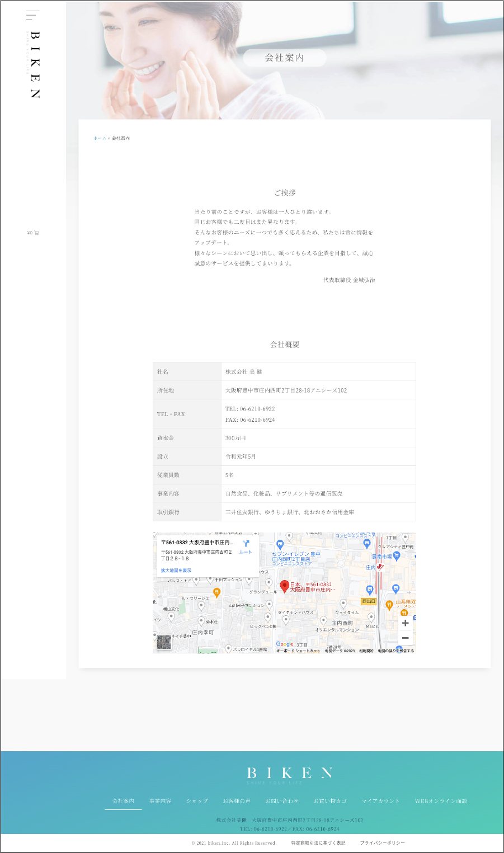Click FAX: 06-6210-6924 in table
Image resolution: width=504 pixels, height=853 pixels.
tap(250, 420)
